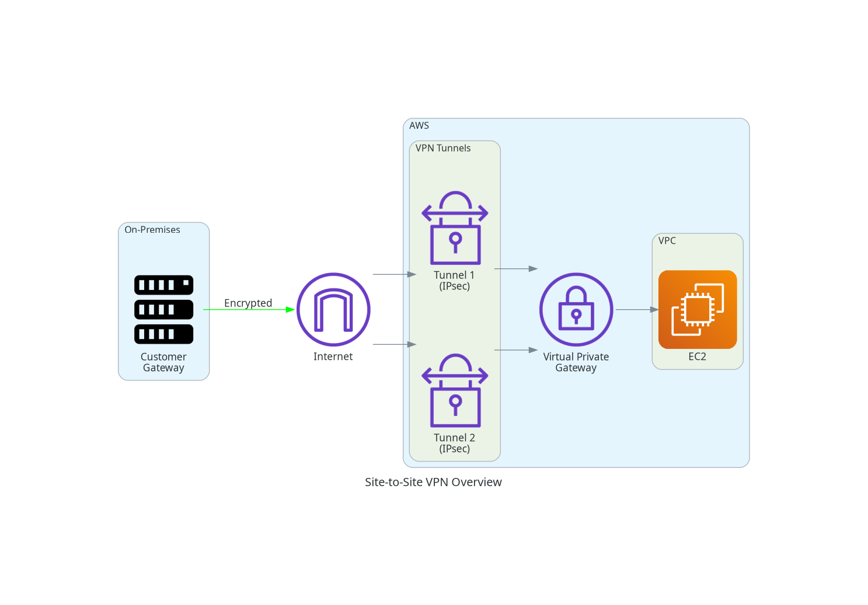The width and height of the screenshot is (868, 605).
Task: Click the arrow from Virtual Private Gateway to EC2
Action: [637, 310]
